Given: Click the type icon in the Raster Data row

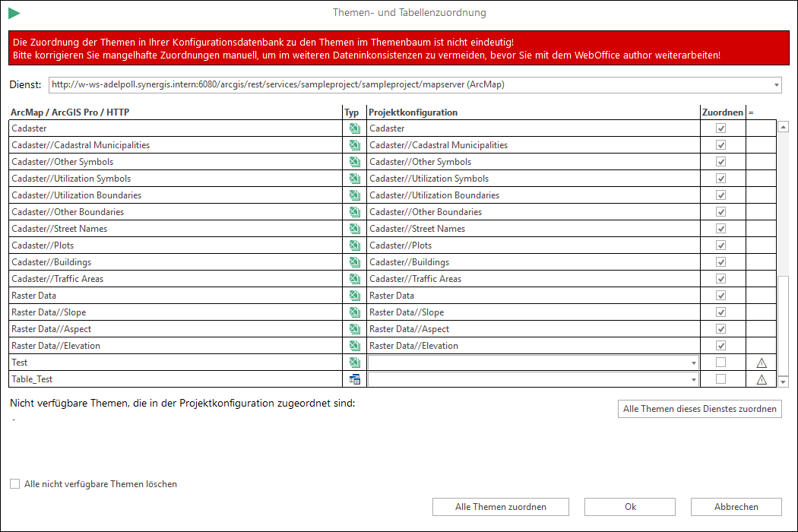Looking at the screenshot, I should click(x=354, y=296).
